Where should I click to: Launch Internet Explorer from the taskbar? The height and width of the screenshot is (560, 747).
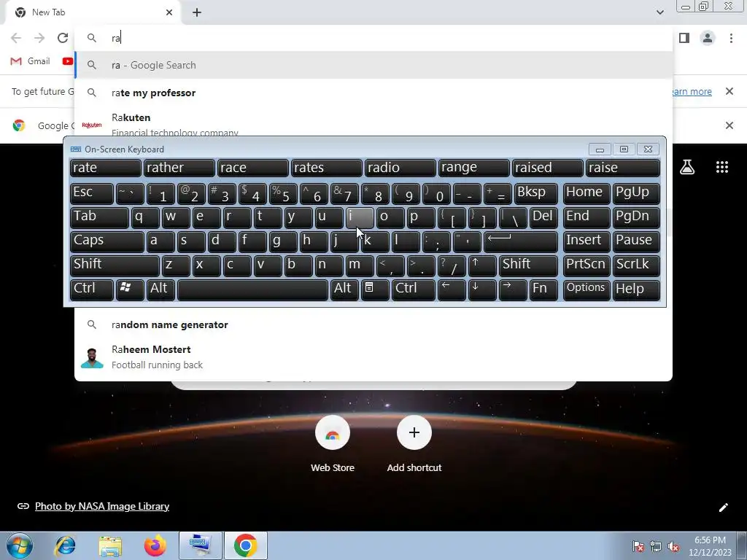65,545
